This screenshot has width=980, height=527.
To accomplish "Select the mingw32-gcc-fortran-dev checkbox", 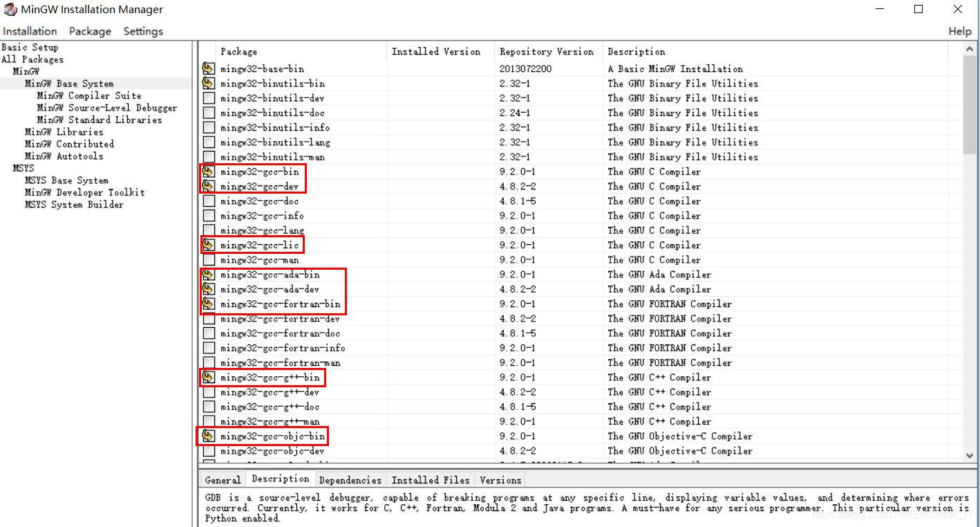I will click(209, 319).
